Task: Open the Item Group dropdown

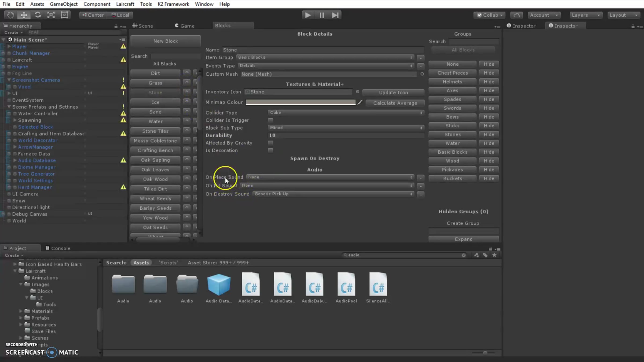Action: coord(325,57)
